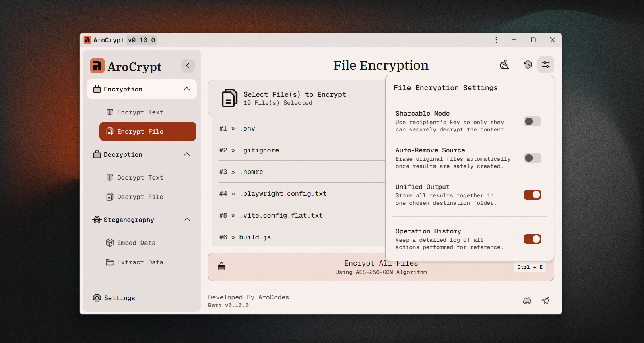Click Select File(s) to Encrypt area
The image size is (644, 343).
(297, 98)
